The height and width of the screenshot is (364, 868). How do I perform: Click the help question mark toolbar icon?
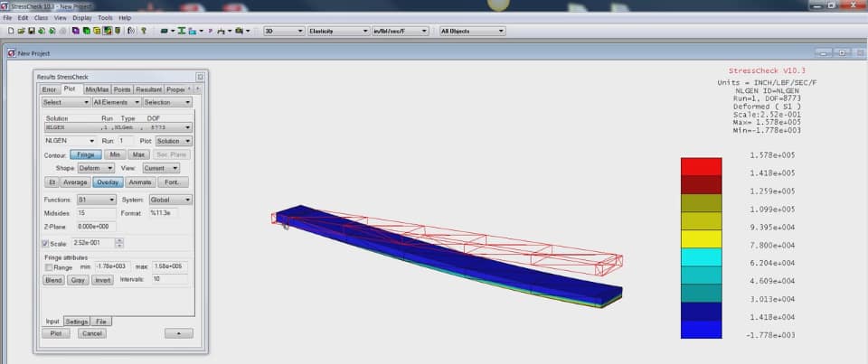(144, 31)
